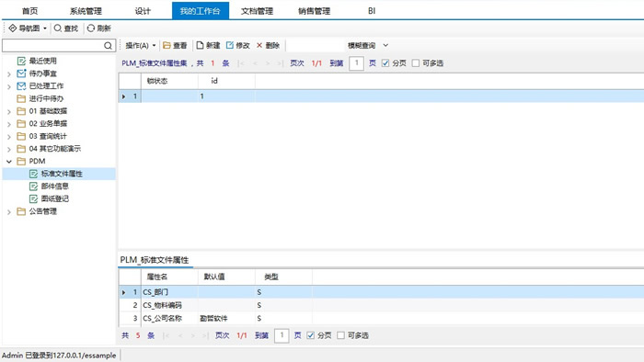
Task: Click the 修改 edit icon
Action: pyautogui.click(x=230, y=45)
